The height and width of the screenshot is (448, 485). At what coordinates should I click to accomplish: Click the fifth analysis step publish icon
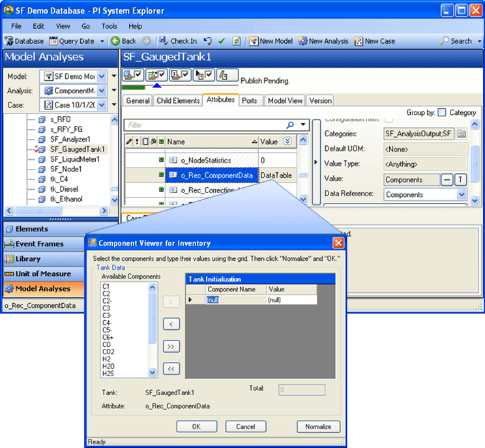click(x=228, y=75)
